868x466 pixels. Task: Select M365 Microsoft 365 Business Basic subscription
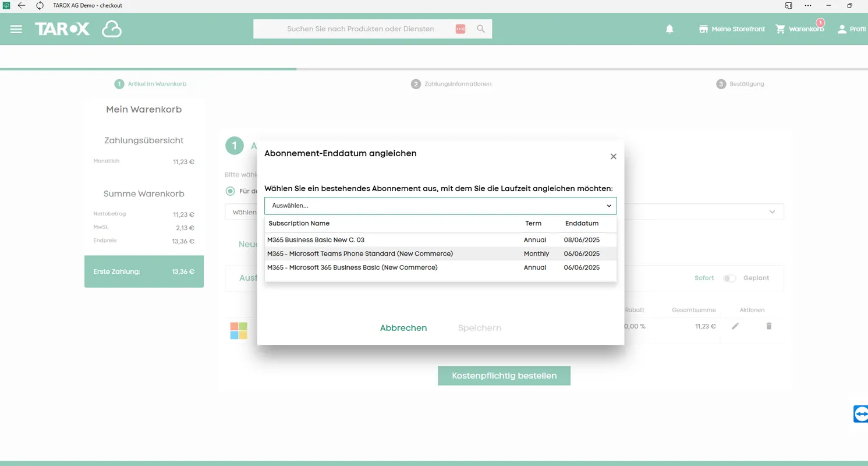coord(441,267)
